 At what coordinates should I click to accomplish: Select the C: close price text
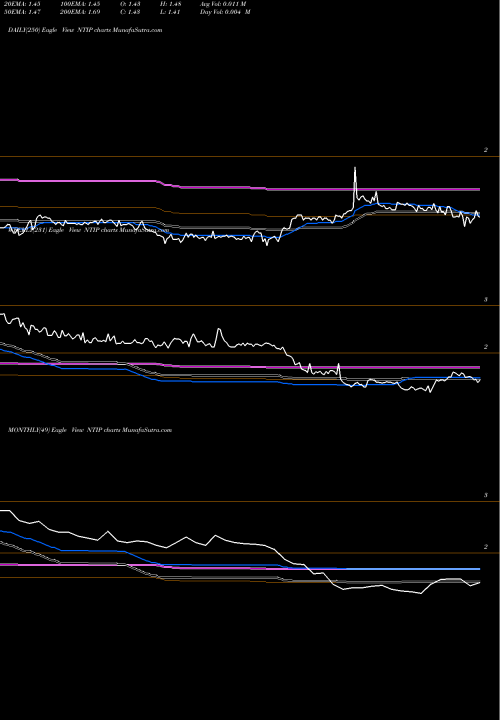pos(131,12)
